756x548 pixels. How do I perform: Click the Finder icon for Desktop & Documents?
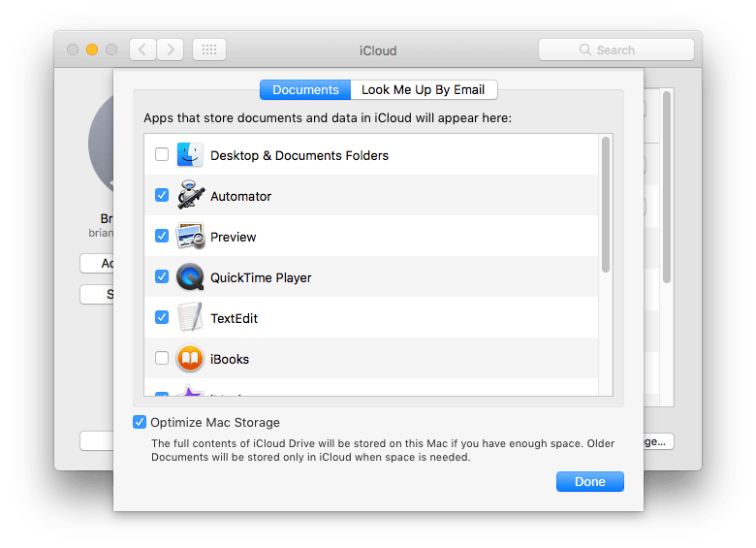point(190,155)
